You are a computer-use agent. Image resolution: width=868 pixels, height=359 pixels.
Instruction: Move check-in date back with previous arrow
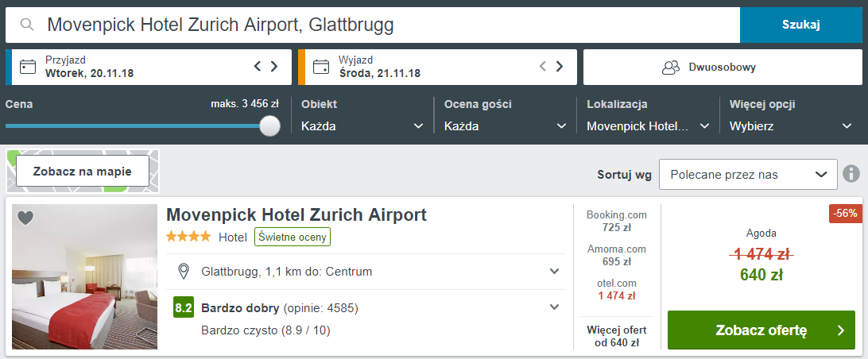coord(258,67)
